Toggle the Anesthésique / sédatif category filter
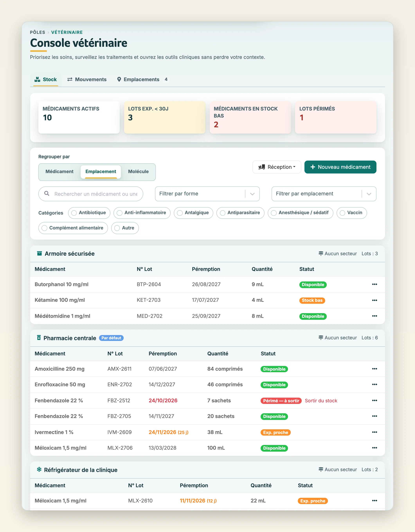Viewport: 415px width, 532px height. [x=300, y=213]
